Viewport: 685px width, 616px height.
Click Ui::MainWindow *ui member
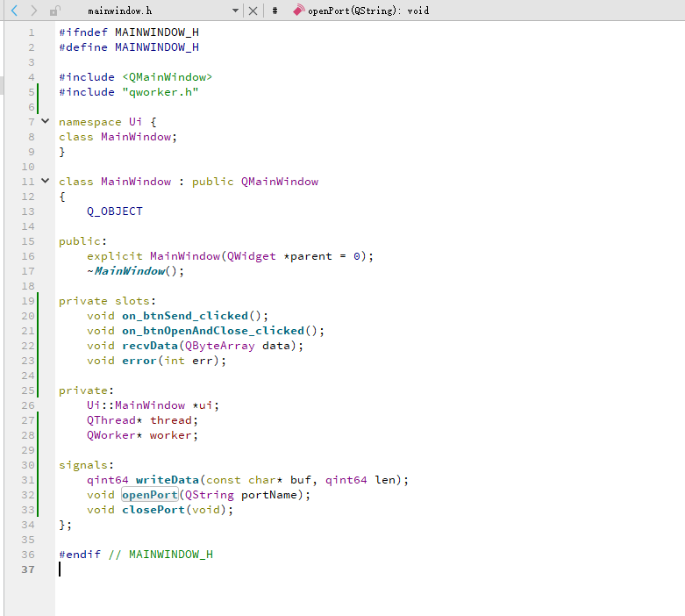pos(153,405)
